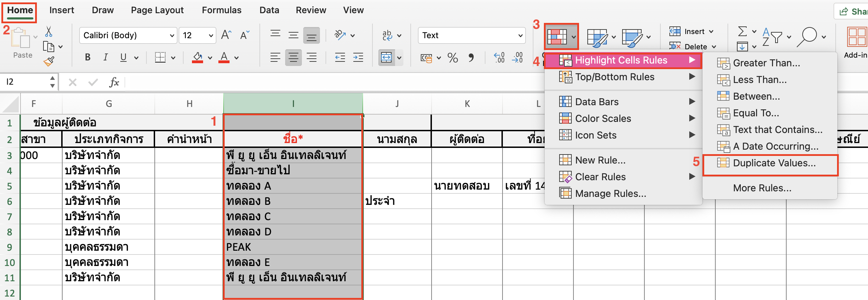
Task: Click the Fill down arrow icon
Action: (x=742, y=46)
